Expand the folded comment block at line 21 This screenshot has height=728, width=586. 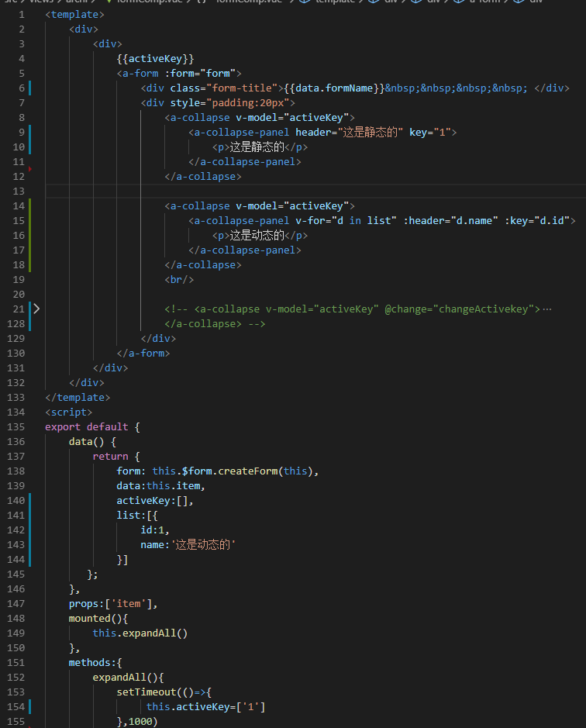click(x=36, y=309)
